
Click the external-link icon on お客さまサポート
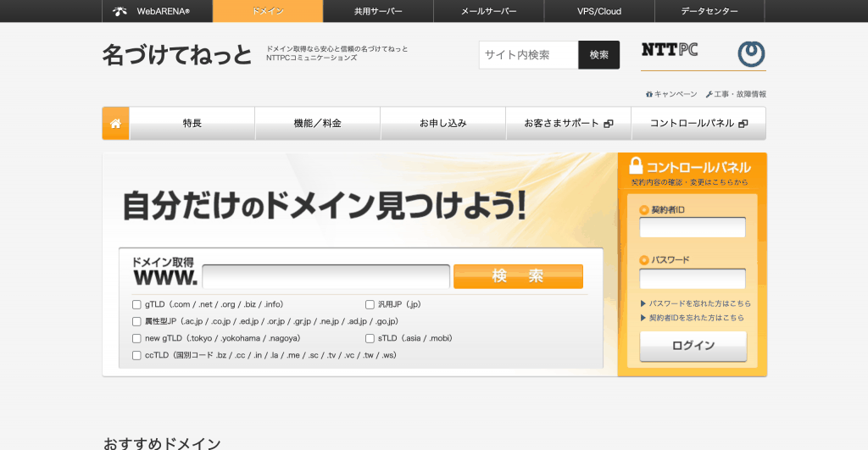pos(609,124)
